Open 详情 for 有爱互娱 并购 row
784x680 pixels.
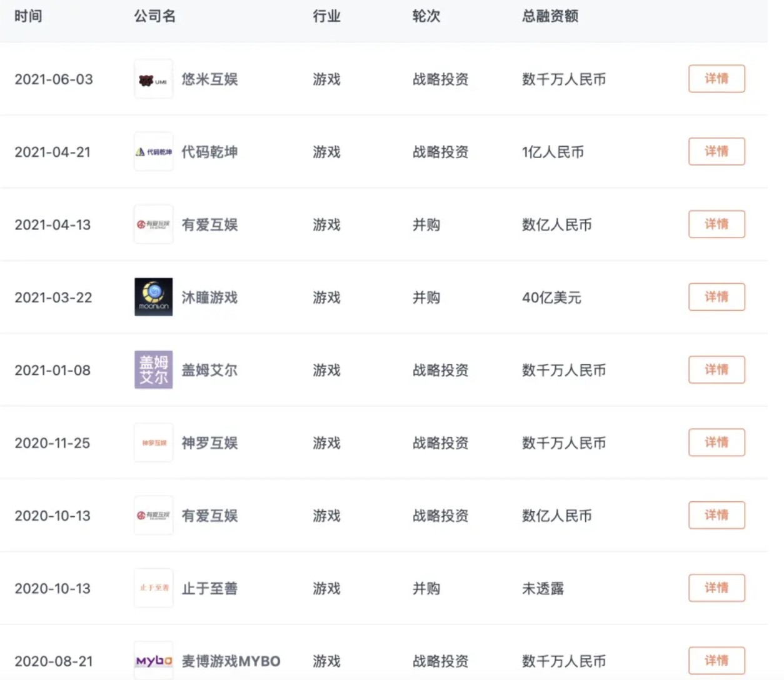[x=716, y=224]
